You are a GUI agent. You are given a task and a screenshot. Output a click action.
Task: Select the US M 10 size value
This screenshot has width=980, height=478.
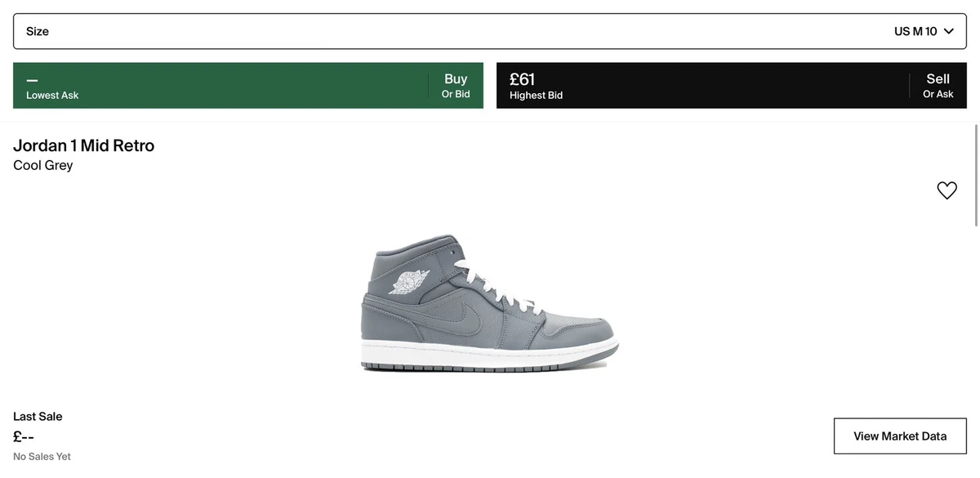pyautogui.click(x=915, y=31)
